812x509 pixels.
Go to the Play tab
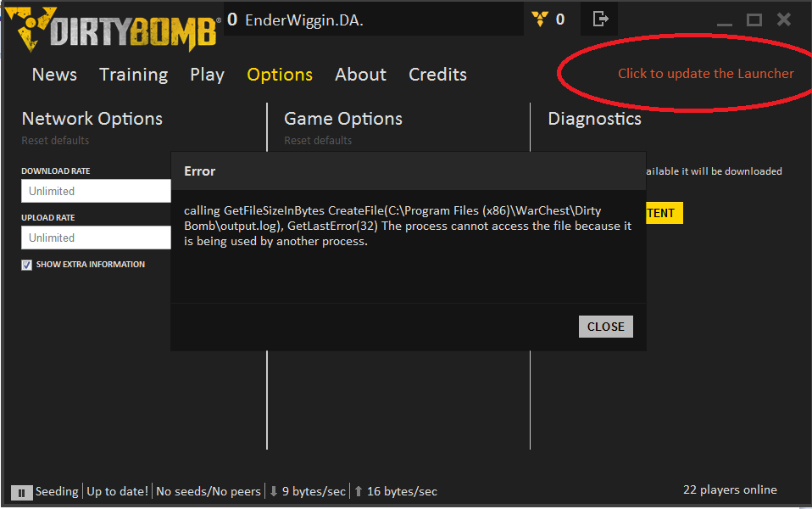[x=207, y=75]
